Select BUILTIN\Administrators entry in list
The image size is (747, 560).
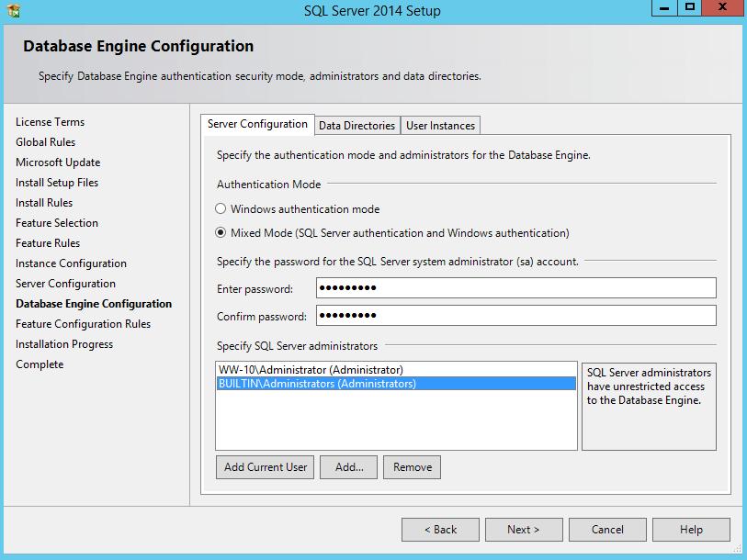(x=396, y=384)
